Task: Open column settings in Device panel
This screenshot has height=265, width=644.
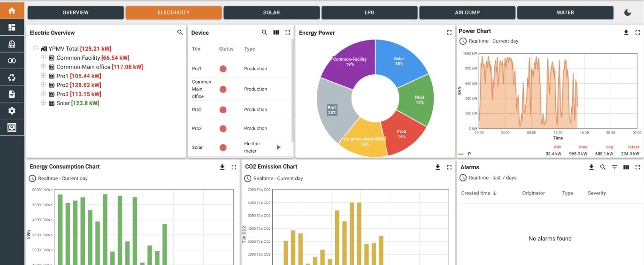Action: [276, 32]
